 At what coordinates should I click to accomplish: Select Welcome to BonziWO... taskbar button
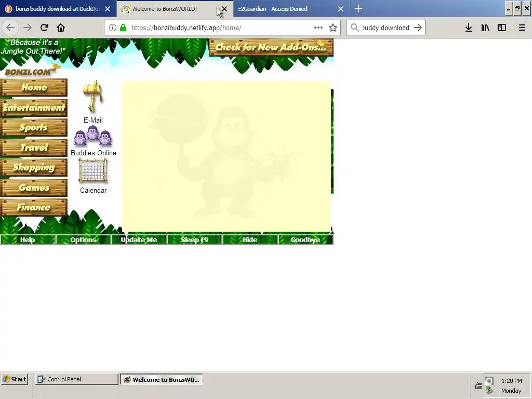tap(162, 379)
